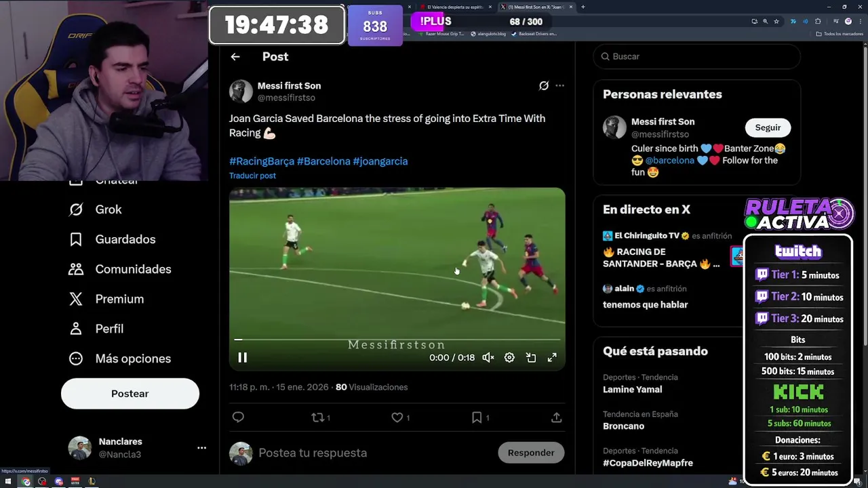Open Chrome zoom magnifier icon
The width and height of the screenshot is (868, 488).
(x=766, y=21)
